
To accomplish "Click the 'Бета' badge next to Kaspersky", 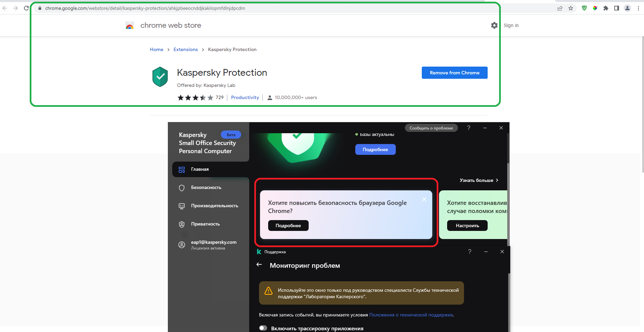I will 231,135.
